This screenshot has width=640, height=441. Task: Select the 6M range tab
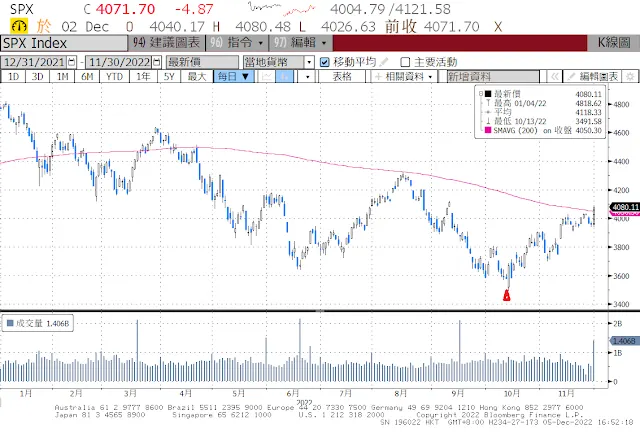point(87,76)
